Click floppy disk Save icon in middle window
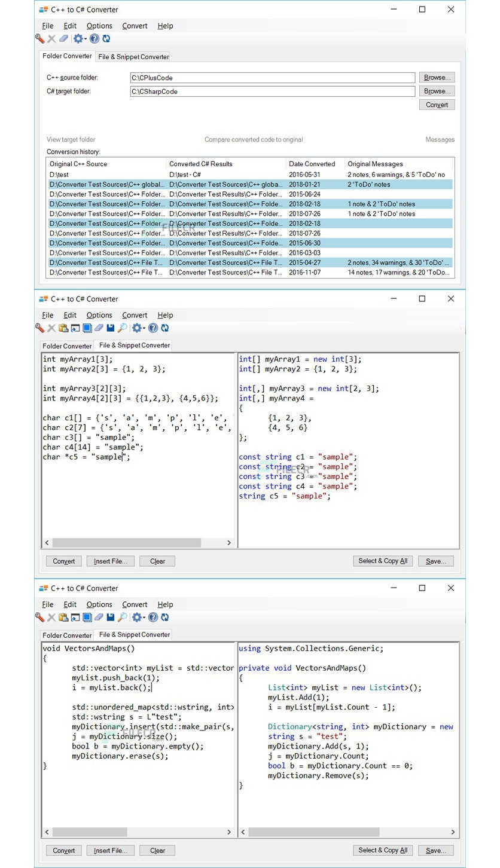500x868 pixels. pyautogui.click(x=111, y=328)
